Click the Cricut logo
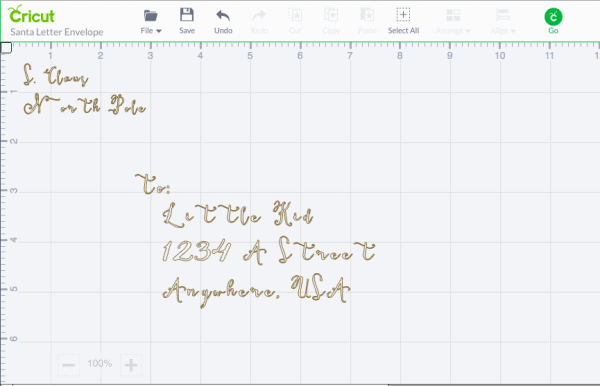 (x=31, y=15)
